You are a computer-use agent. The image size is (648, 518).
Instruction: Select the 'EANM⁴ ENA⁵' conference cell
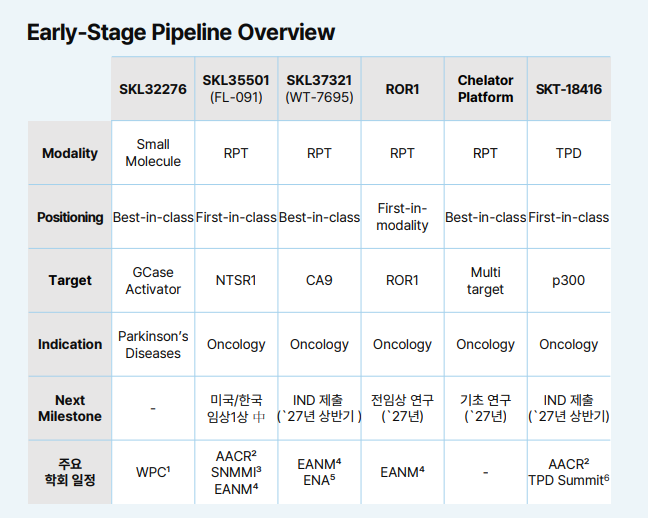pos(319,472)
